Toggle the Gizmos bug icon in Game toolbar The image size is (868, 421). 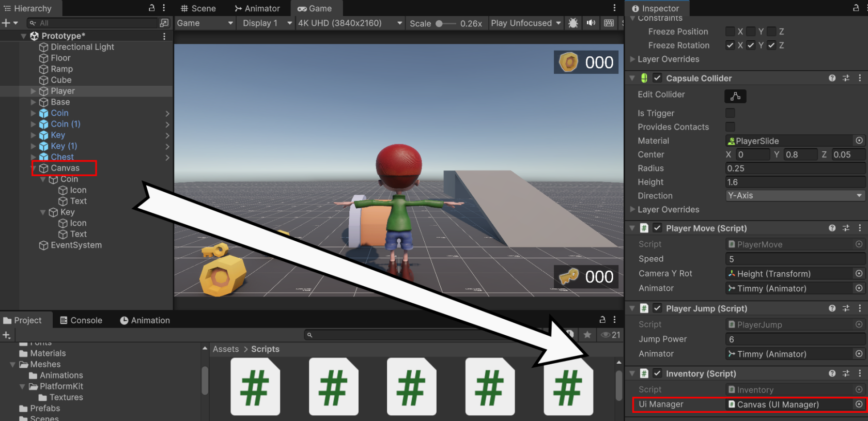point(573,23)
